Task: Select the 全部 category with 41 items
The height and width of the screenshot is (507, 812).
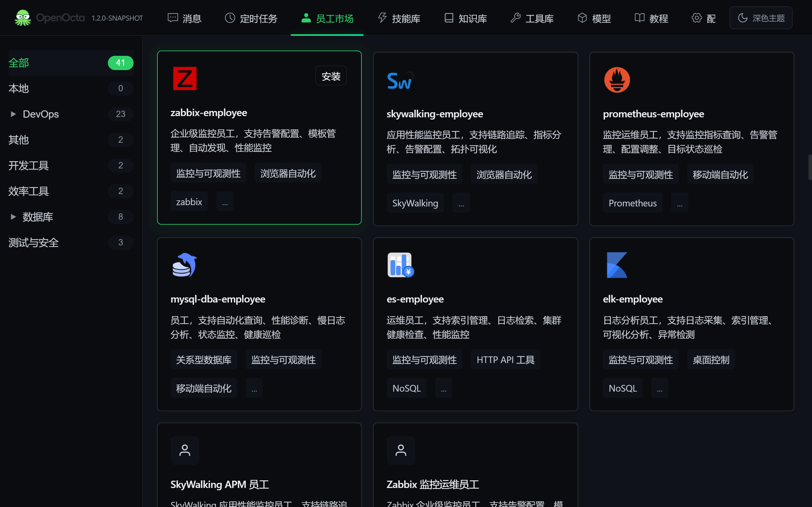Action: [71, 63]
